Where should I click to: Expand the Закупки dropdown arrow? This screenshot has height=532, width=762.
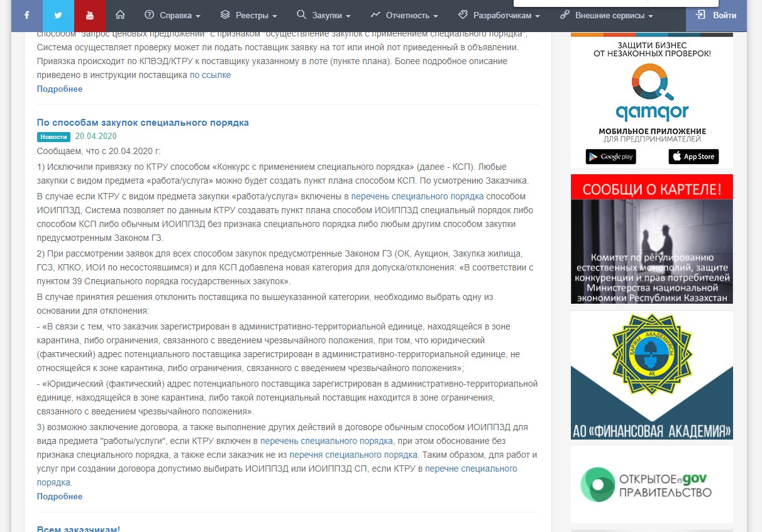[x=348, y=16]
